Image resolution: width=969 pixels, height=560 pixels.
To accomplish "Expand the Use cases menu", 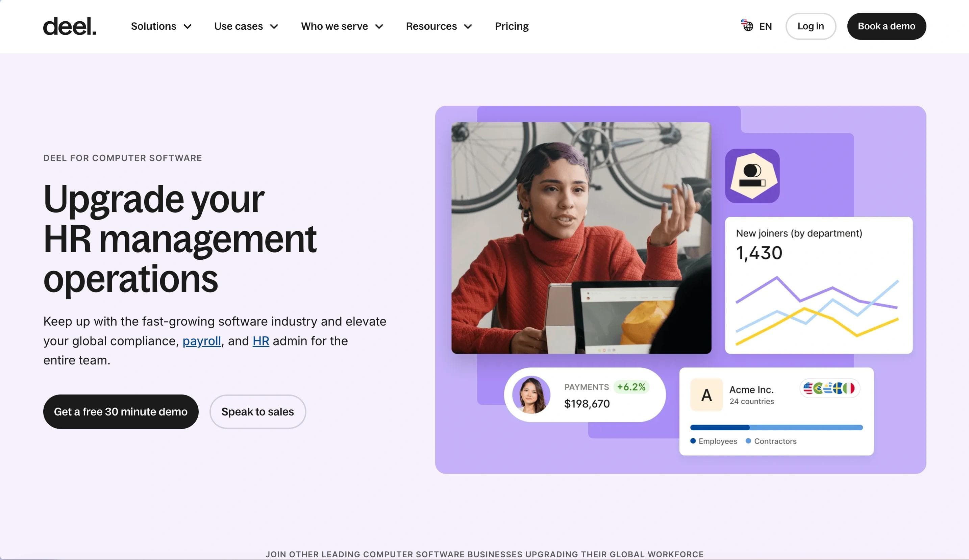I will tap(246, 26).
